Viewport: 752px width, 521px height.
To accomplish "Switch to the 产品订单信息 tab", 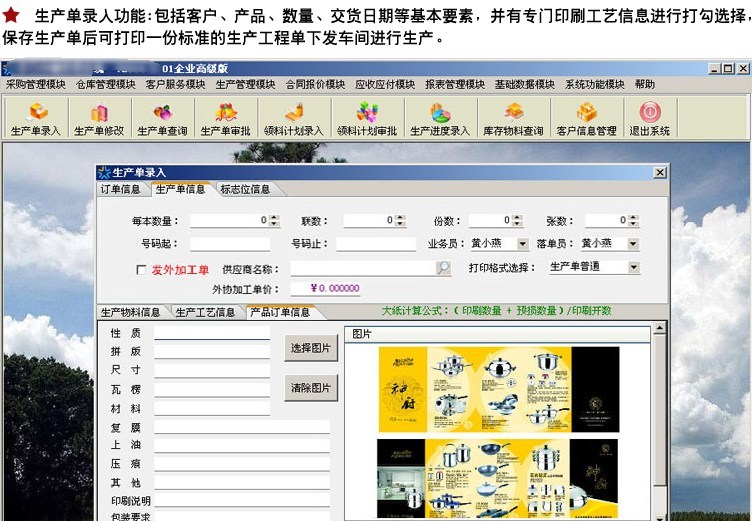I will coord(280,312).
